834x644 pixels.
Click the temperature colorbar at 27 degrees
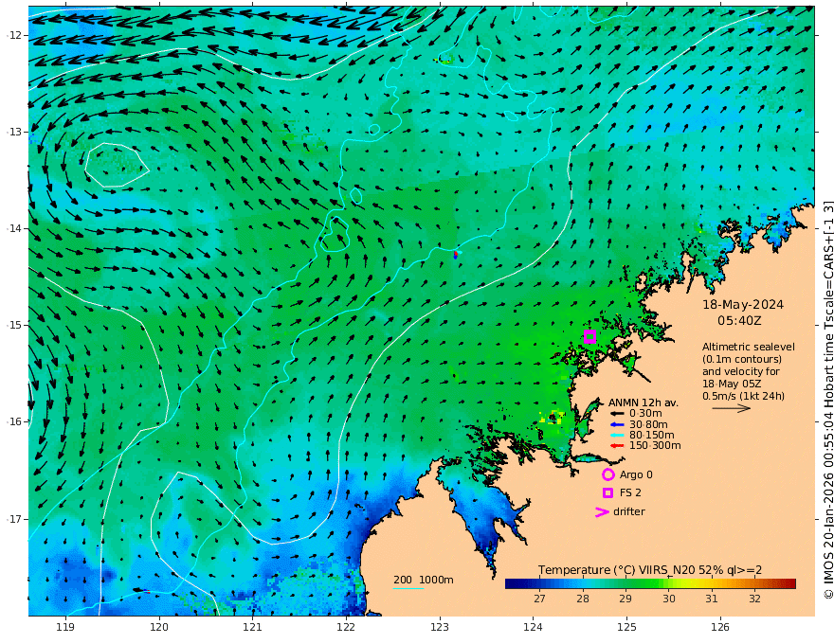[x=539, y=583]
